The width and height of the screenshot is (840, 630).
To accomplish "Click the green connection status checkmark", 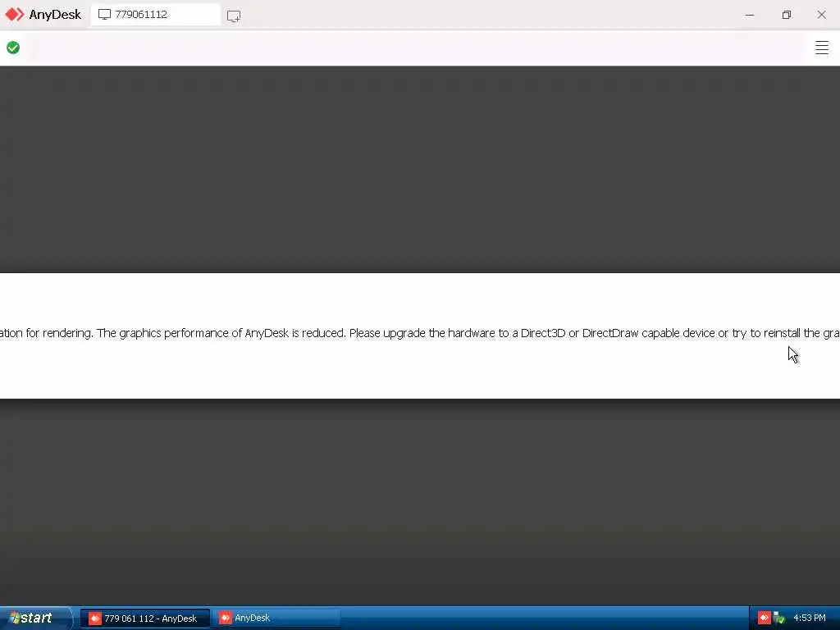I will [13, 48].
